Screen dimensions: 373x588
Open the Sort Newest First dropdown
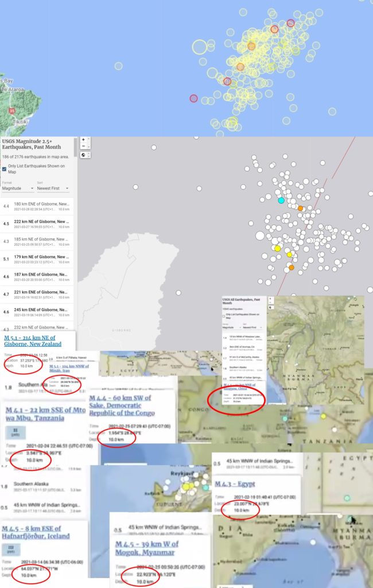point(53,188)
